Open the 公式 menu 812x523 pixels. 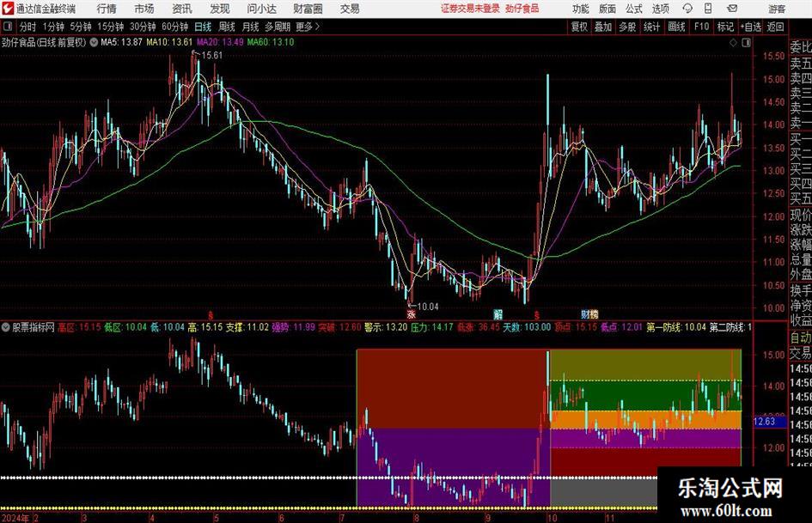click(634, 9)
